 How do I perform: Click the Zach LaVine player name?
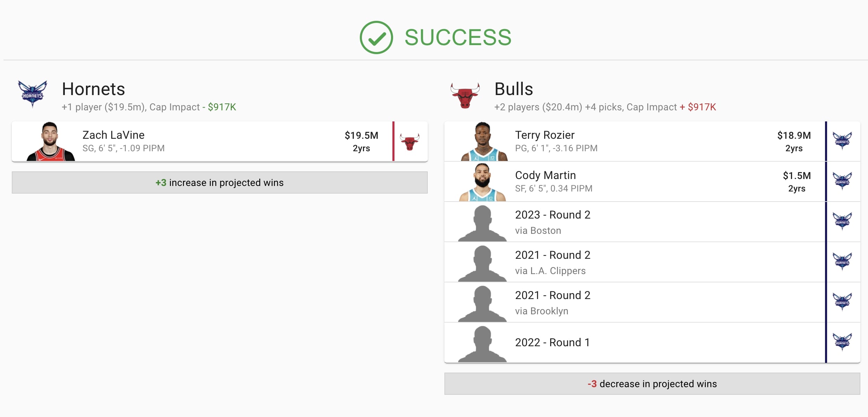click(113, 135)
